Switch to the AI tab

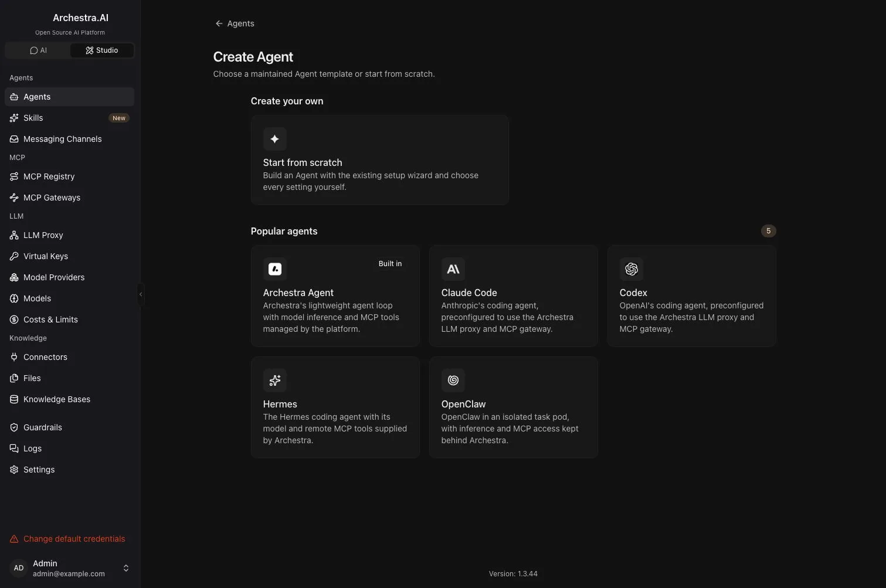pos(38,50)
